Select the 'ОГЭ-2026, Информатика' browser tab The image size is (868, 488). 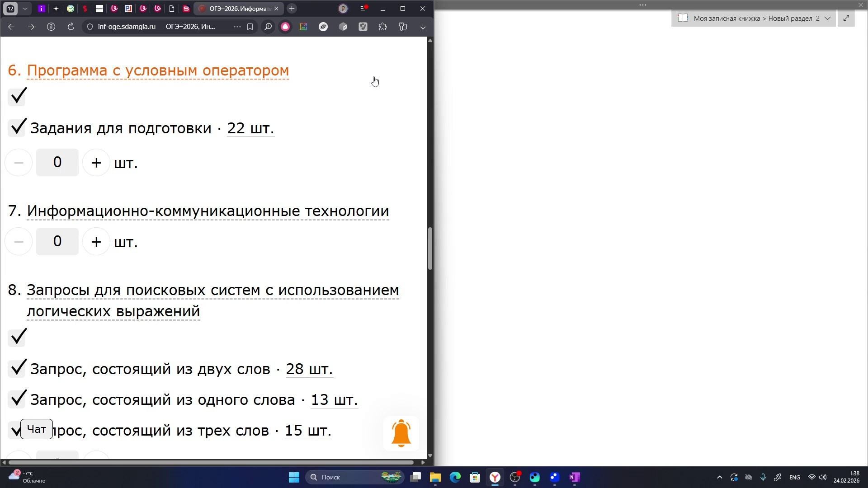point(235,8)
